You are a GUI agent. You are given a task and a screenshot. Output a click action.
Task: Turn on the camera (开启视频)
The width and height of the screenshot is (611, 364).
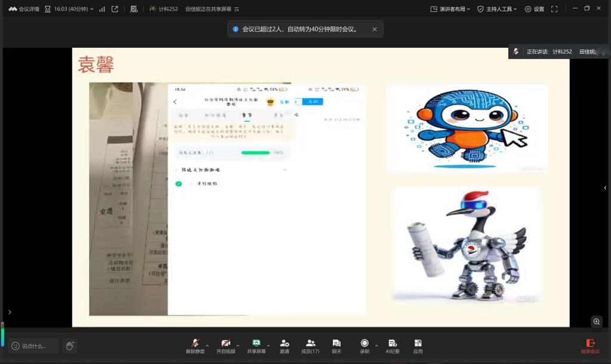pyautogui.click(x=226, y=344)
